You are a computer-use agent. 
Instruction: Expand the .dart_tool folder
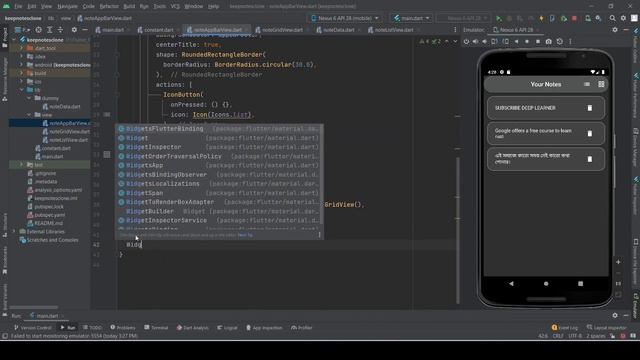(x=21, y=48)
